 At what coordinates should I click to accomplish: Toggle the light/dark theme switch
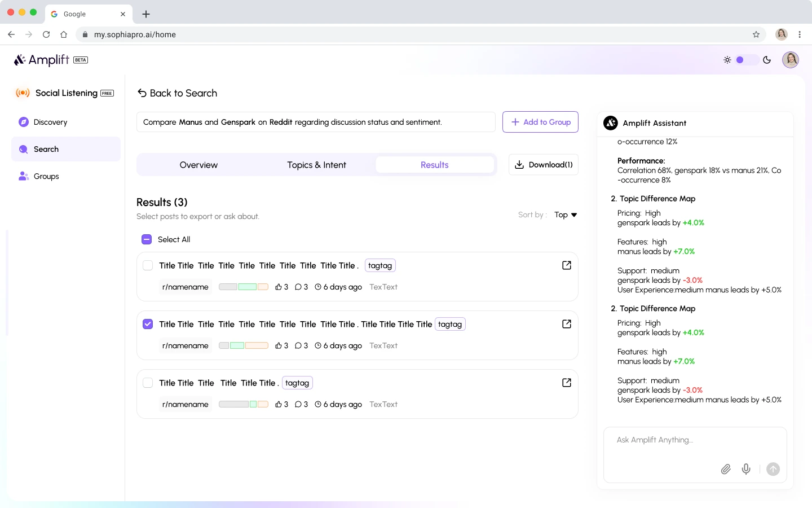pyautogui.click(x=747, y=60)
